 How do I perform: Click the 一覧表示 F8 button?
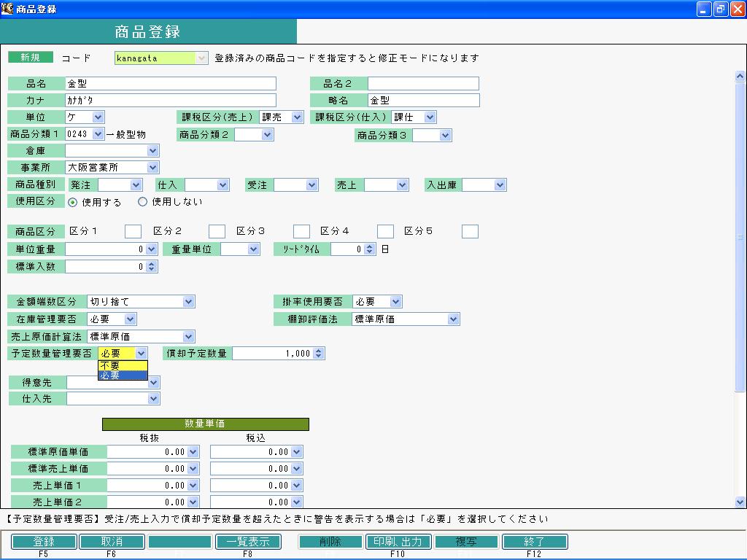pos(248,542)
